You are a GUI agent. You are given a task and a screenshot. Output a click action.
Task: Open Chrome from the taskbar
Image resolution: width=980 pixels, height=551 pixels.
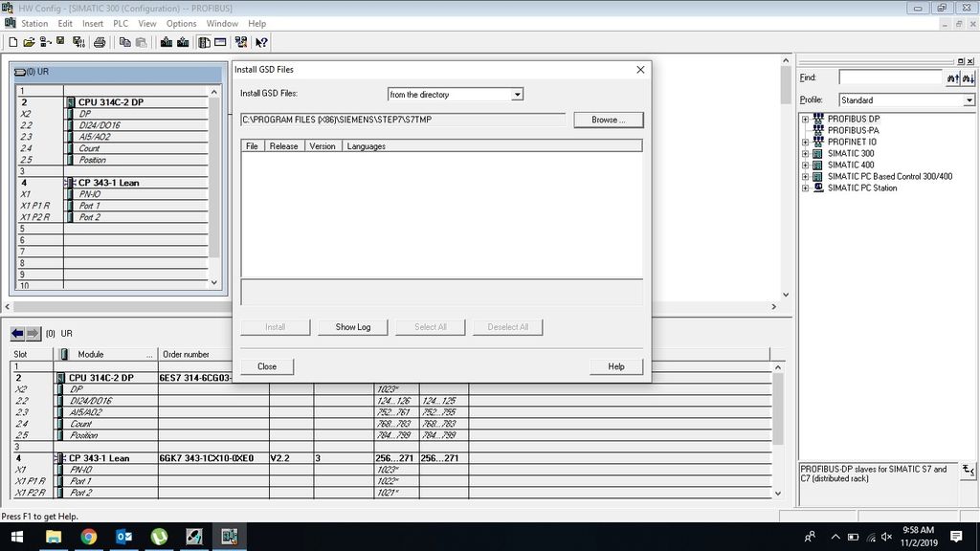coord(89,537)
